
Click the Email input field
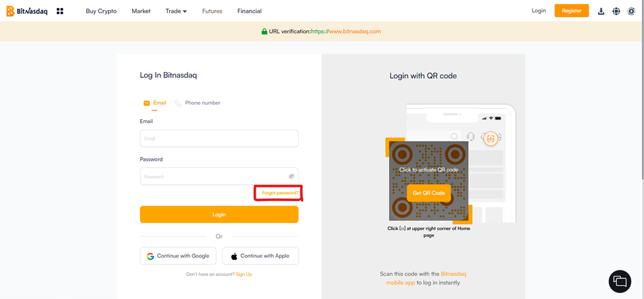pyautogui.click(x=219, y=139)
